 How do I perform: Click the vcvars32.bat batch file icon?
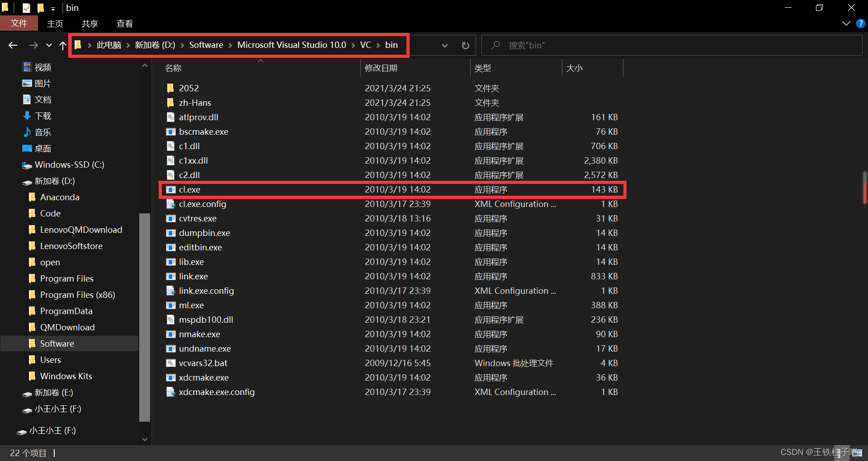coord(170,363)
